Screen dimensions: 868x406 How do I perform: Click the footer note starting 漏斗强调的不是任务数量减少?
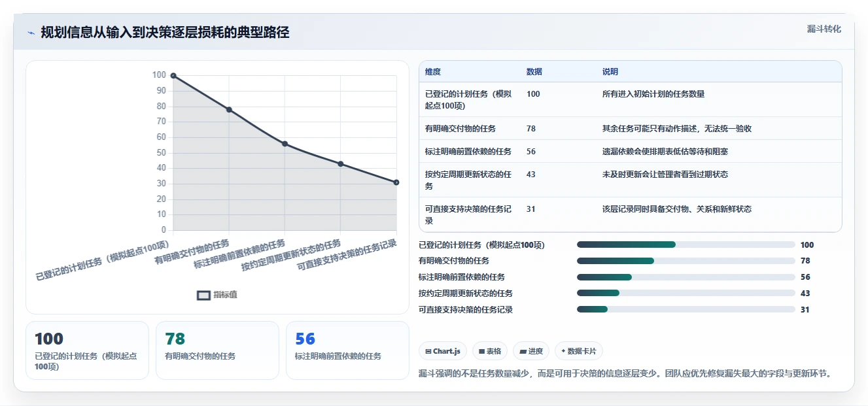tap(625, 374)
